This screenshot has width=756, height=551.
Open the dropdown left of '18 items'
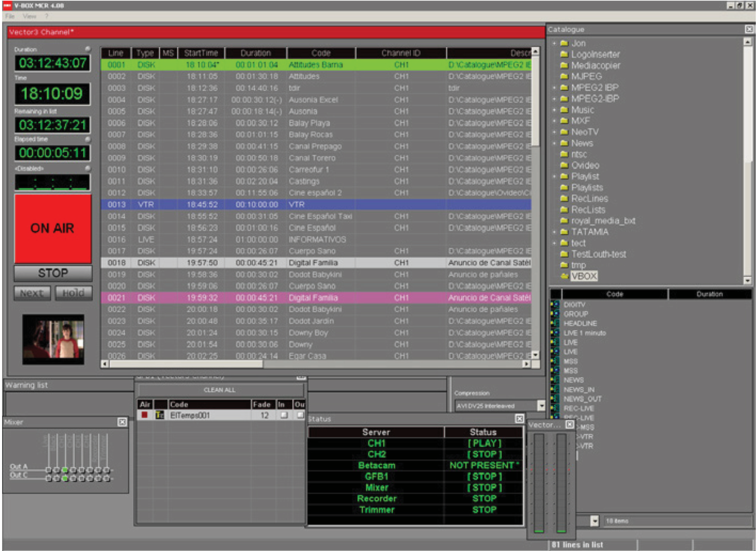pos(594,521)
